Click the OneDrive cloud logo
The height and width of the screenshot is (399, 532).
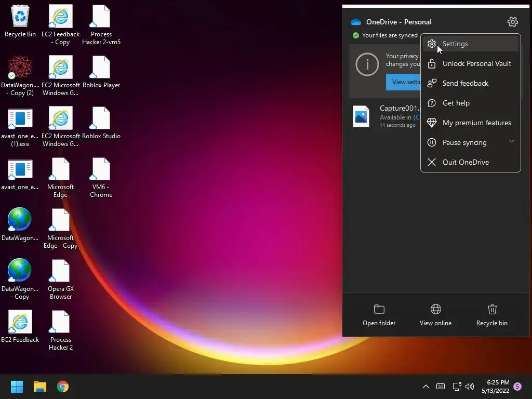(x=355, y=22)
